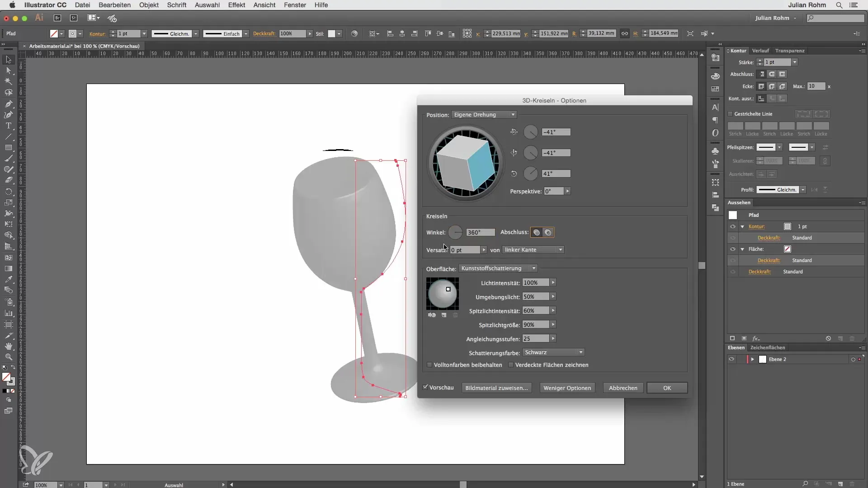Select the Lasso tool

[x=8, y=93]
